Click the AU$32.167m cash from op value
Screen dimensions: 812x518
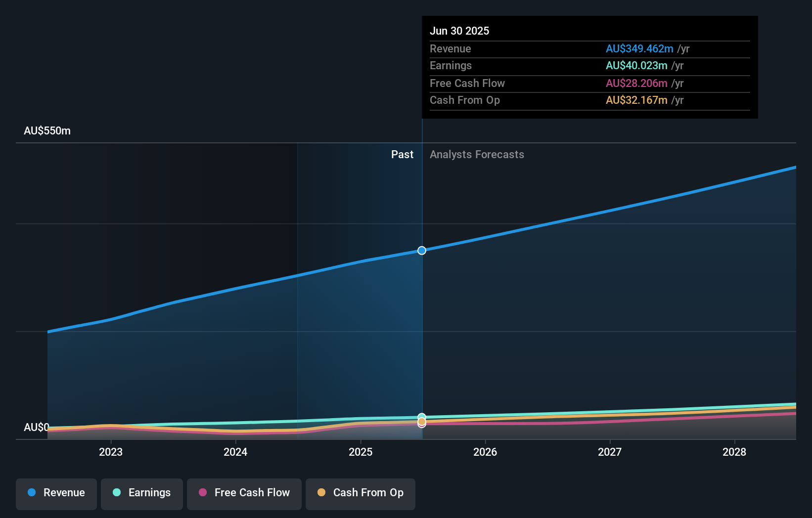point(636,100)
